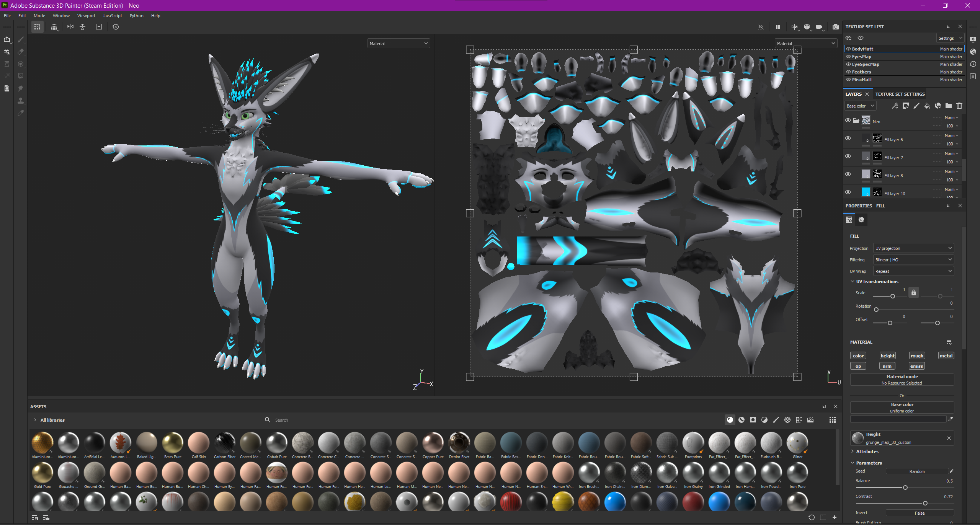The height and width of the screenshot is (525, 980).
Task: Open Log icon in right dock
Action: coord(973,76)
